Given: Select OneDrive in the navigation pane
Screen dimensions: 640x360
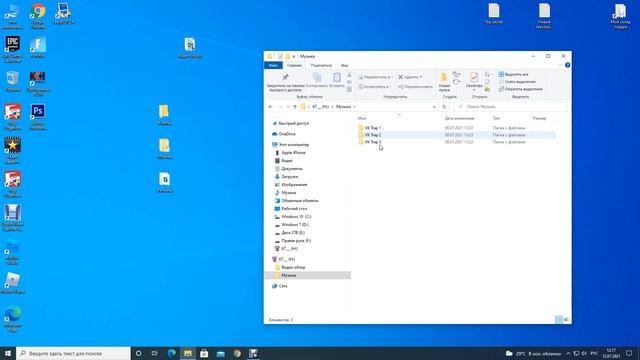Looking at the screenshot, I should (284, 134).
